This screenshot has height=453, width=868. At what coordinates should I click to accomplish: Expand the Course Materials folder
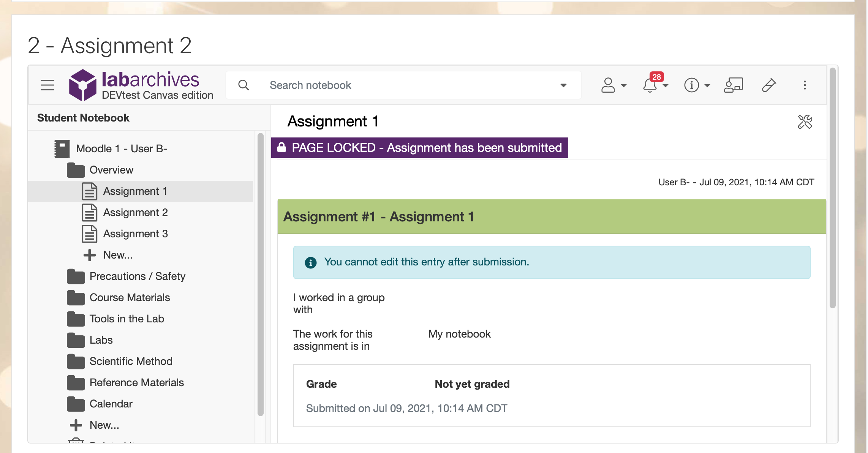click(129, 297)
